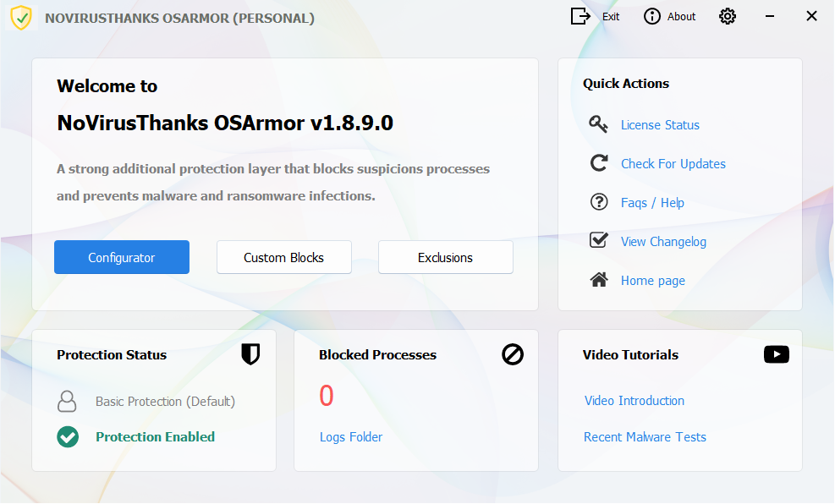Click the house Home page icon
The width and height of the screenshot is (835, 504).
pyautogui.click(x=599, y=281)
